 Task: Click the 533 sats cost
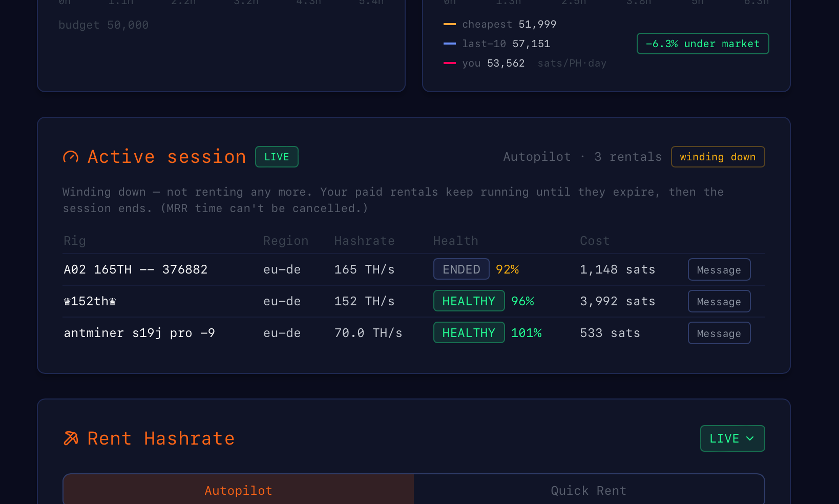pos(610,333)
